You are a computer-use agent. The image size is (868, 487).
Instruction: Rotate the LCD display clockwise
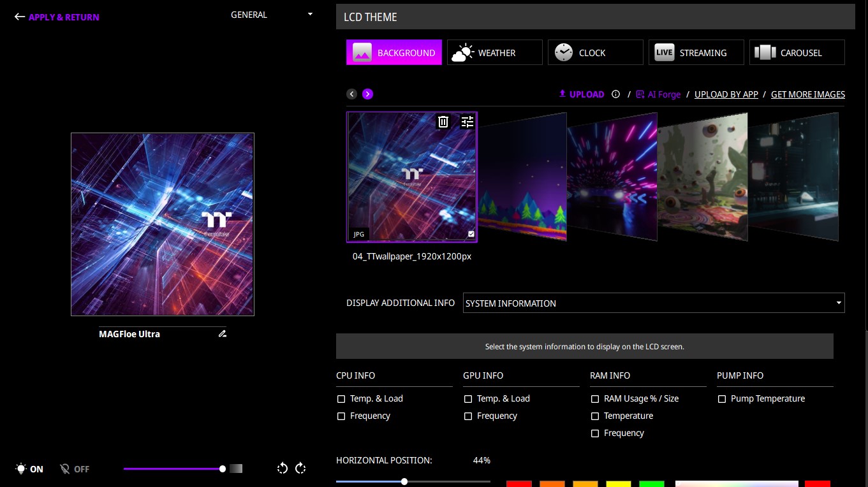coord(301,469)
